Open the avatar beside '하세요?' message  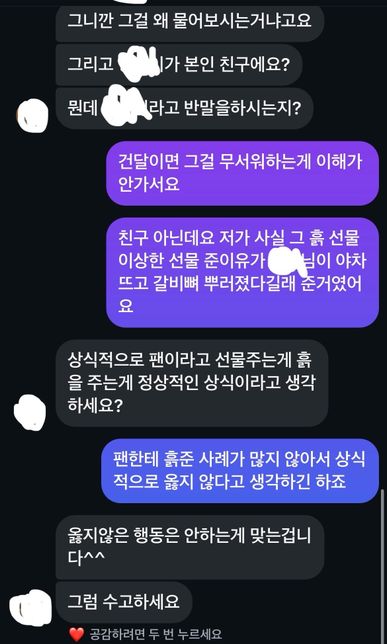pos(30,410)
